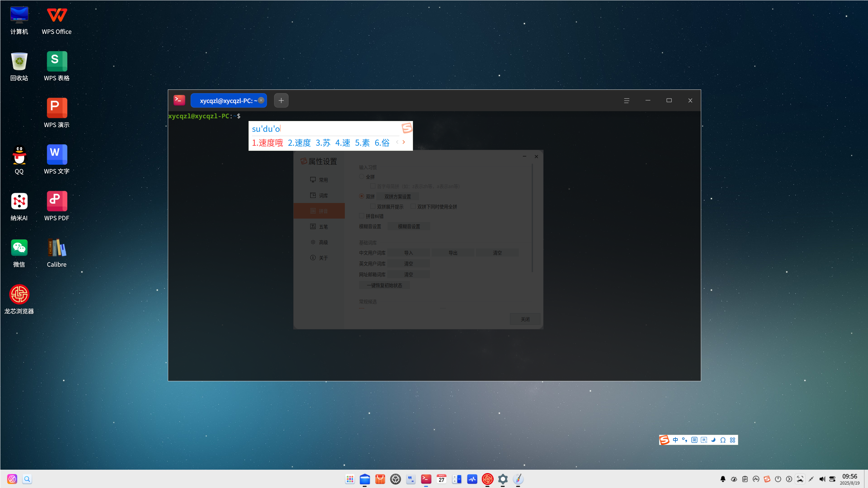Click the Chinese/English mode icon on Sogou bar
The width and height of the screenshot is (868, 488).
[x=675, y=440]
